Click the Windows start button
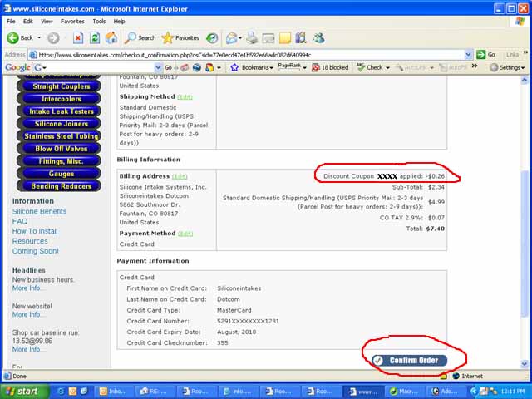 click(24, 391)
